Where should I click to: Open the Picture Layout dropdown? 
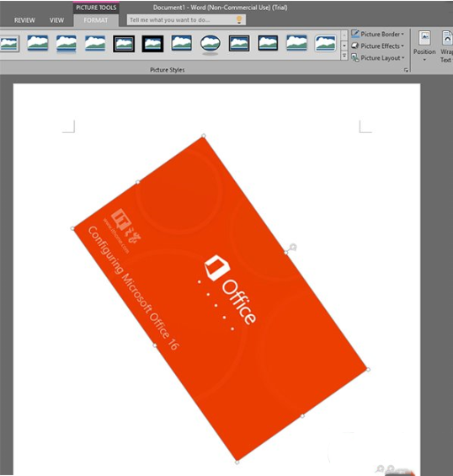(378, 57)
